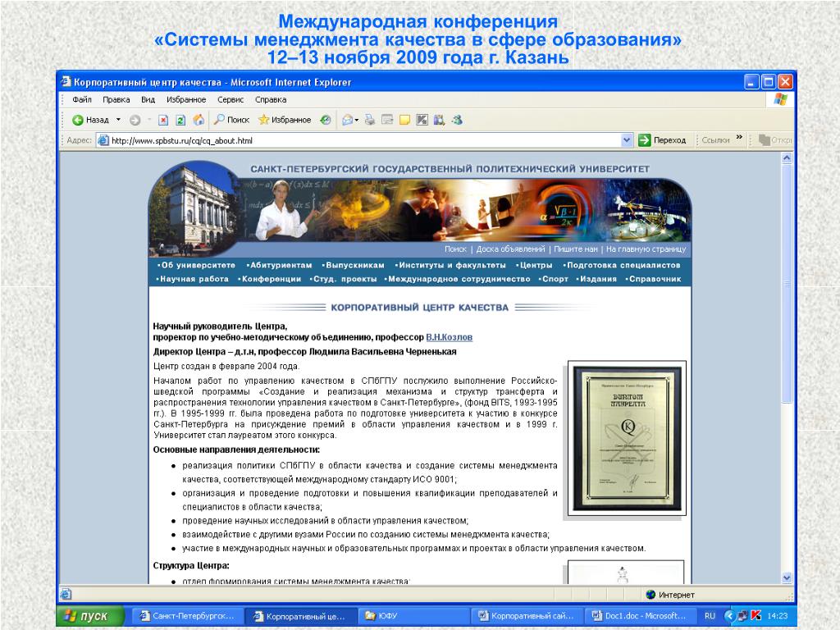
Task: Click the 14:23 clock in the tray
Action: pos(778,616)
